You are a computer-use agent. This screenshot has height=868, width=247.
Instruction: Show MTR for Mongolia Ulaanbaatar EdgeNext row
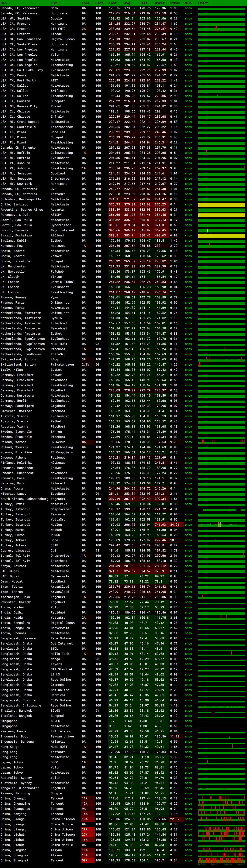click(x=189, y=788)
